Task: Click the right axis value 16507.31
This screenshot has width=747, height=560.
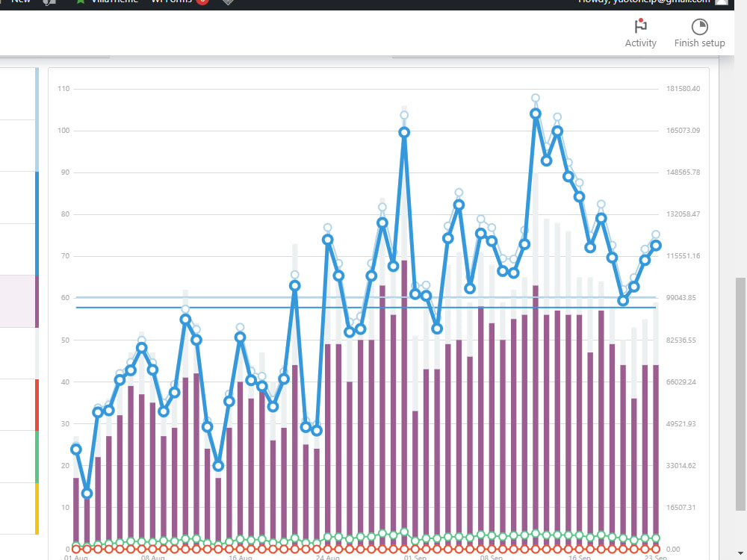Action: [x=681, y=508]
